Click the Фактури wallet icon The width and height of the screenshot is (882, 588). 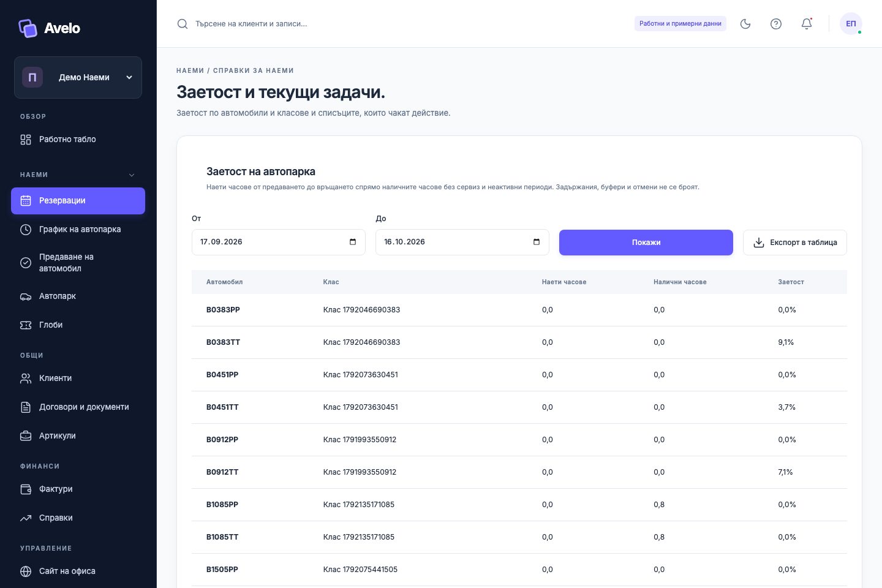[26, 489]
